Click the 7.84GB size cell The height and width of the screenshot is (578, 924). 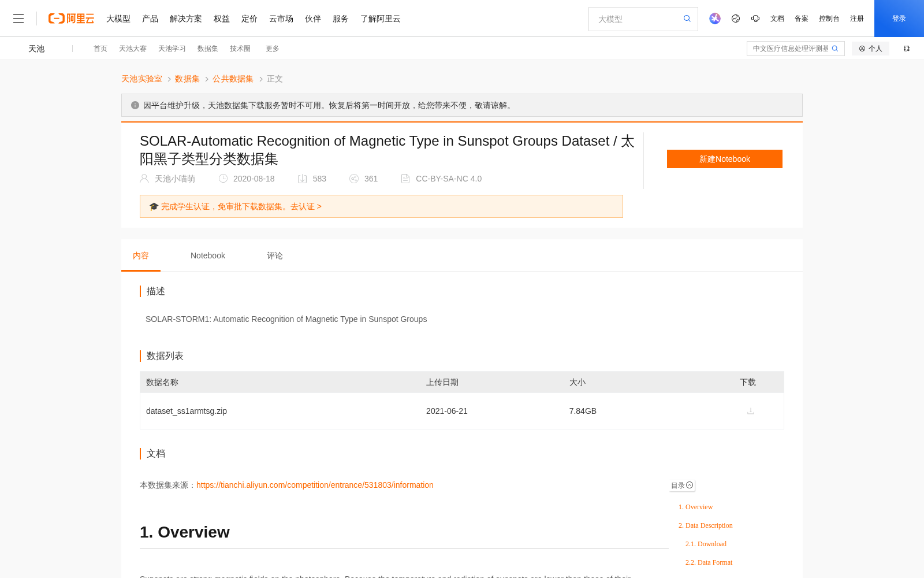[583, 411]
